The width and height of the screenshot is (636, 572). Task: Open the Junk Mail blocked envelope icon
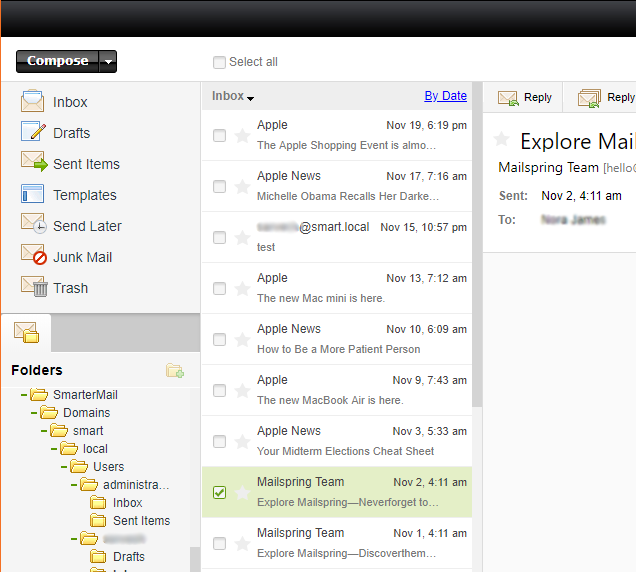tap(34, 255)
